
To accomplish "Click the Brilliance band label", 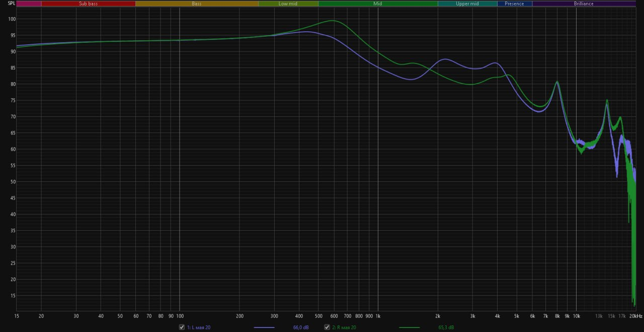I will click(584, 4).
